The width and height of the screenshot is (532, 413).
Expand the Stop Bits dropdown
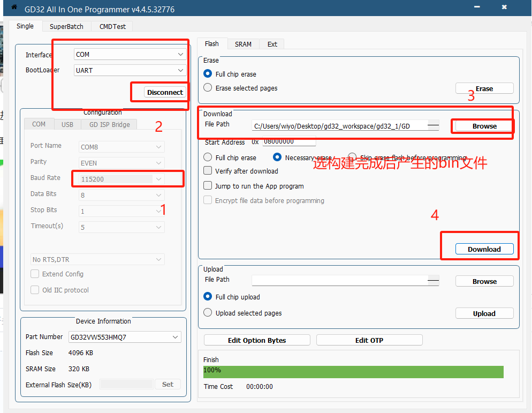pos(121,211)
